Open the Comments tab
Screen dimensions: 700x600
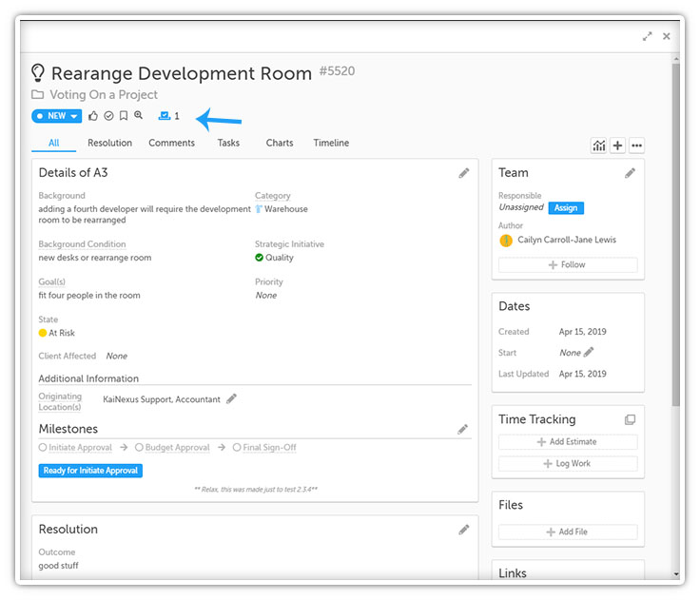point(171,143)
